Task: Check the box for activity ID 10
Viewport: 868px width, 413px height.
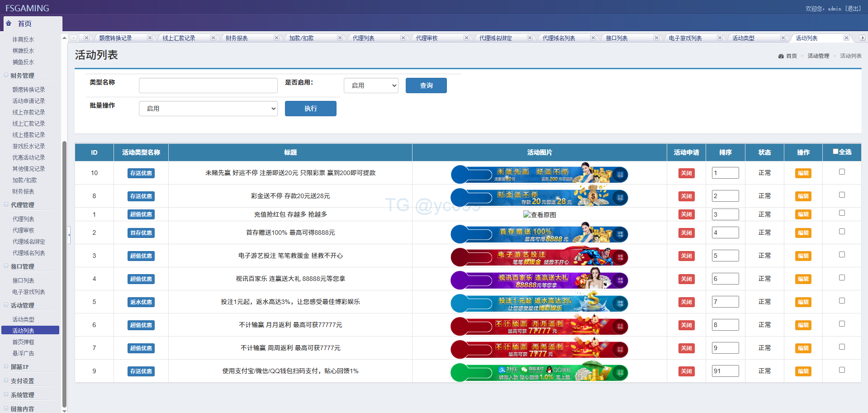Action: [x=842, y=172]
